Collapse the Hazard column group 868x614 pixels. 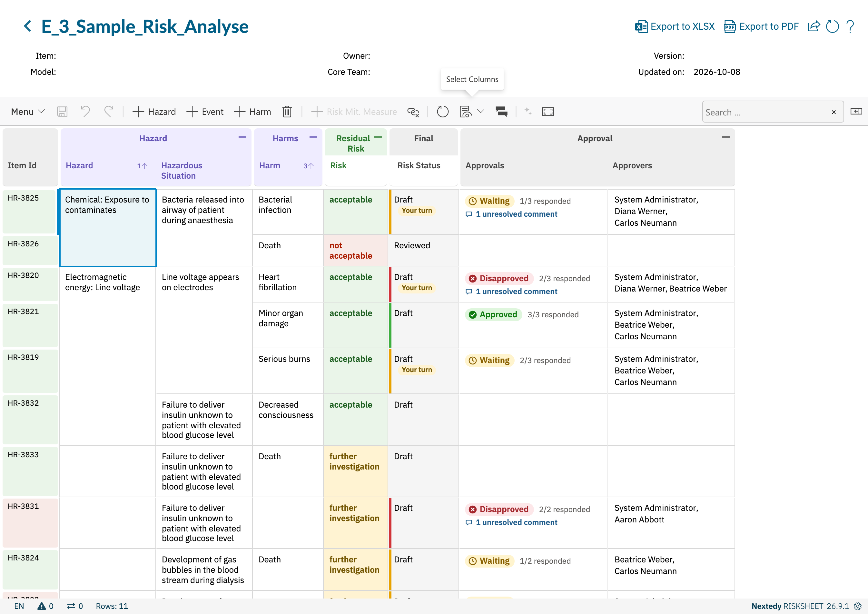tap(242, 137)
